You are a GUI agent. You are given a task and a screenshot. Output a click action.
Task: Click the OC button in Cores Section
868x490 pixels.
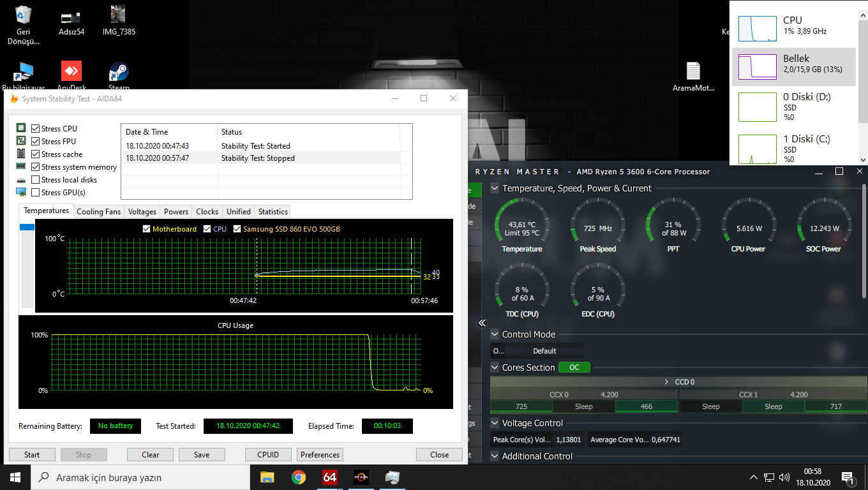[x=574, y=367]
